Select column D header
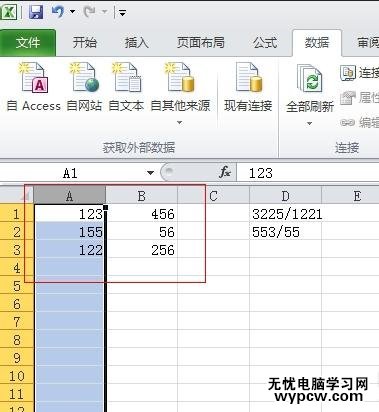379x412 pixels. pos(285,196)
